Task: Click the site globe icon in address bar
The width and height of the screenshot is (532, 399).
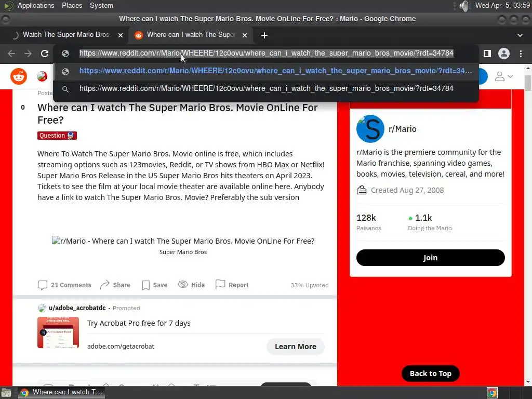Action: pyautogui.click(x=65, y=54)
